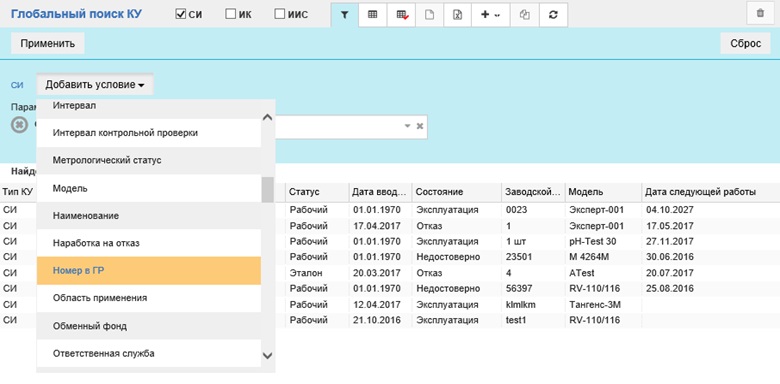This screenshot has width=780, height=384.
Task: Click the trash delete icon
Action: (x=760, y=13)
